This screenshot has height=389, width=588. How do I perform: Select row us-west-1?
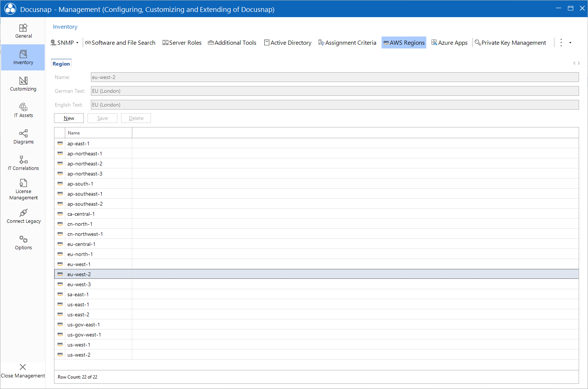click(316, 345)
